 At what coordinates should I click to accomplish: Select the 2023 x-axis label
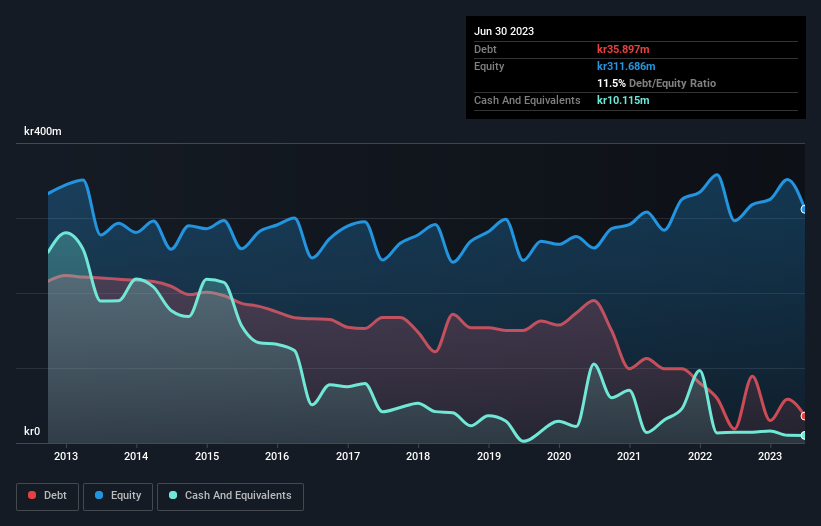tap(770, 456)
